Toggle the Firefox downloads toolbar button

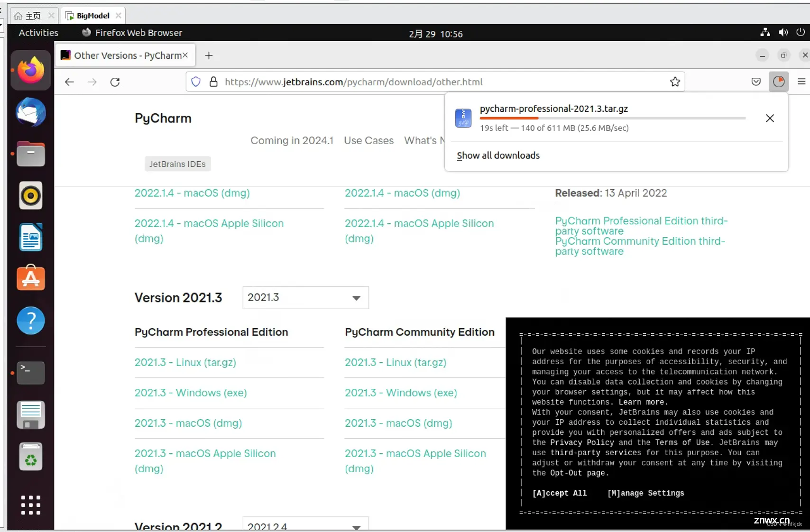(779, 82)
